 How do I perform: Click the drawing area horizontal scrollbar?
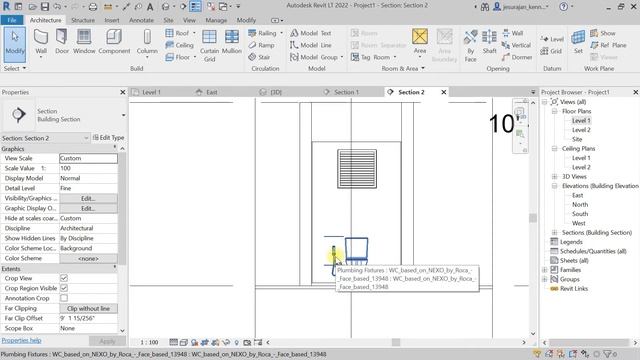click(396, 342)
